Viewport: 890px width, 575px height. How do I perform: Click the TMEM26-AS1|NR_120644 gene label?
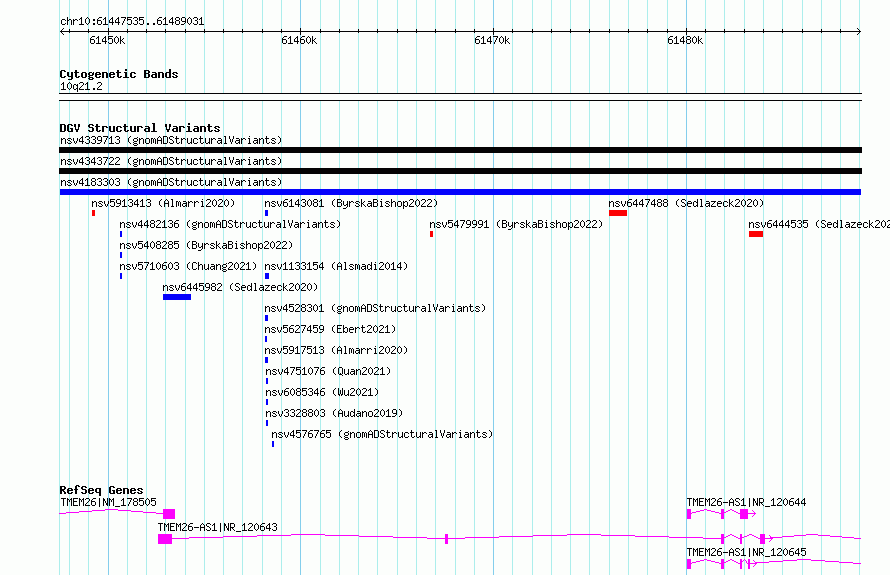(746, 502)
